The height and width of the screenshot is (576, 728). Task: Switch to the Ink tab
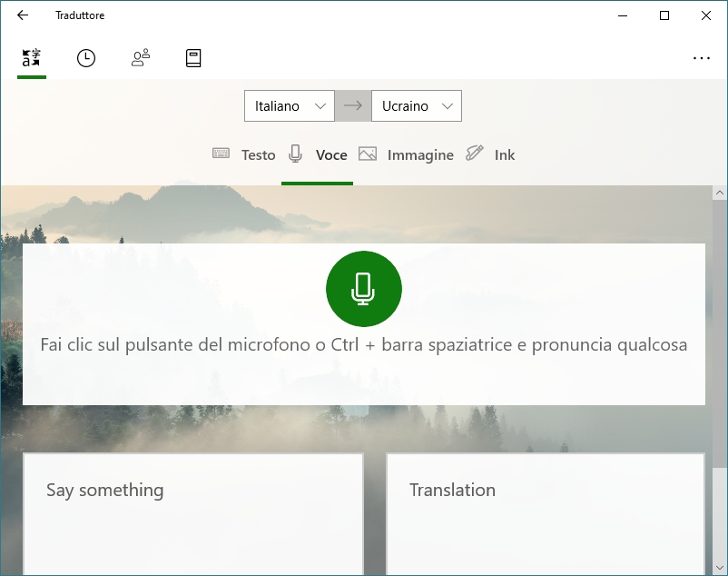tap(505, 154)
